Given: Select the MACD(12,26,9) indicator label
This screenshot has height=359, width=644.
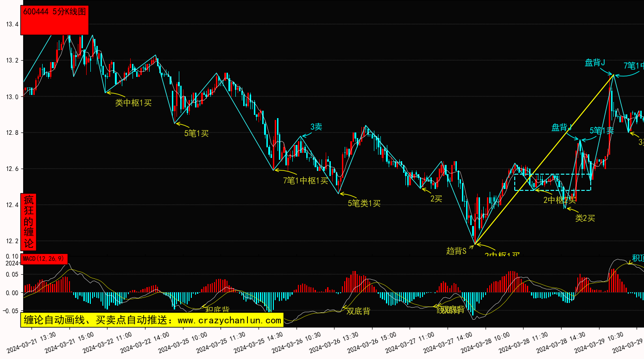Looking at the screenshot, I should coord(44,258).
